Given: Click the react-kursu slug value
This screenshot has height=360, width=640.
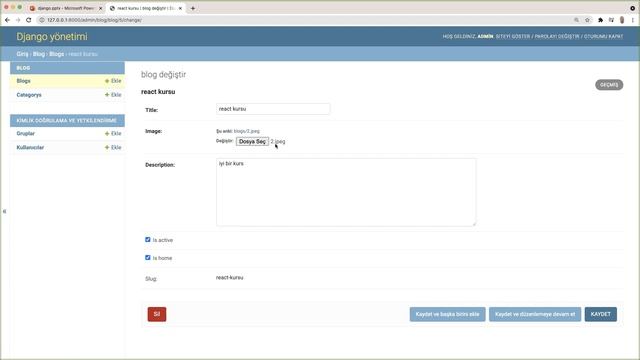Looking at the screenshot, I should (229, 278).
